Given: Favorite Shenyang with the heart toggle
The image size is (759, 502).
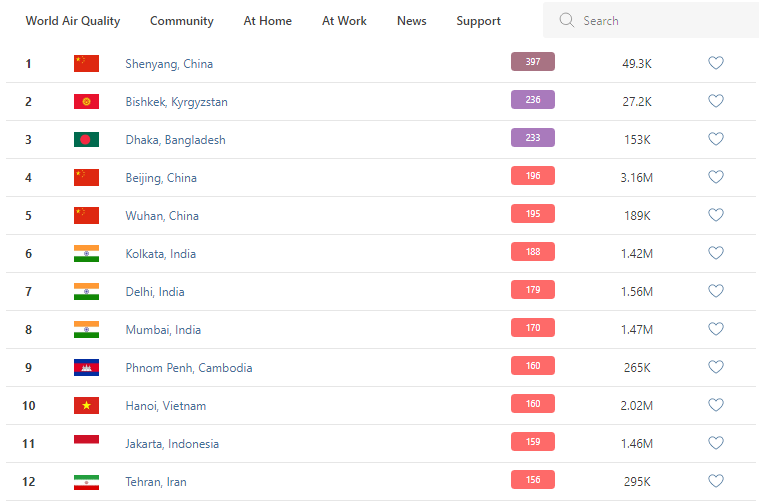Looking at the screenshot, I should [x=716, y=63].
